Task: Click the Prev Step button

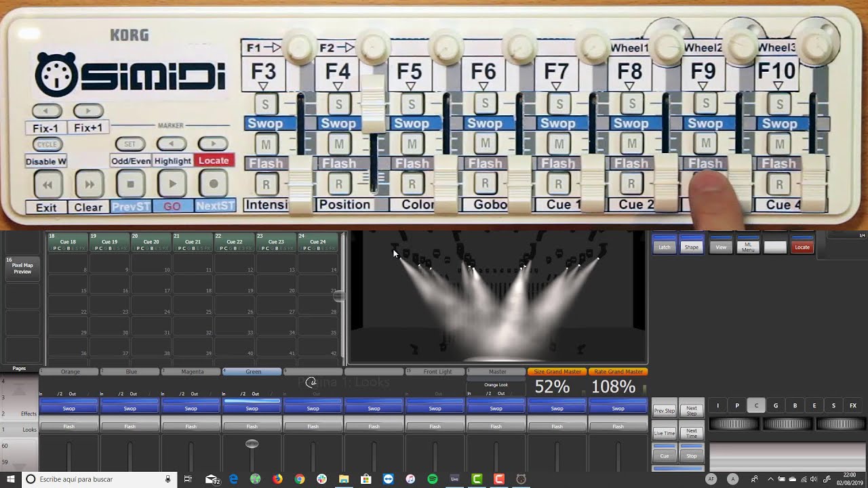Action: point(665,411)
